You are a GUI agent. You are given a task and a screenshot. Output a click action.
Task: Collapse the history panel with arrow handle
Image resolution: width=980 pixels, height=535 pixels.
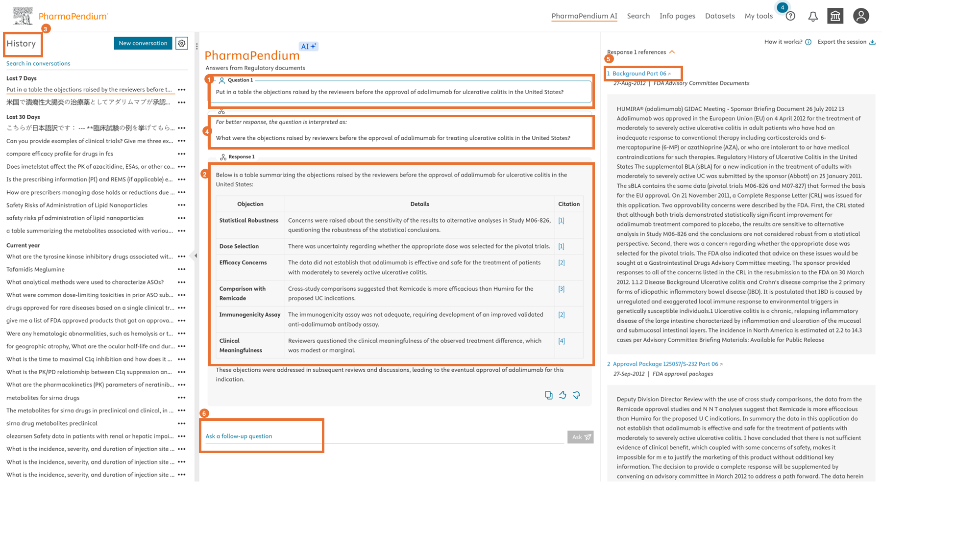point(196,255)
